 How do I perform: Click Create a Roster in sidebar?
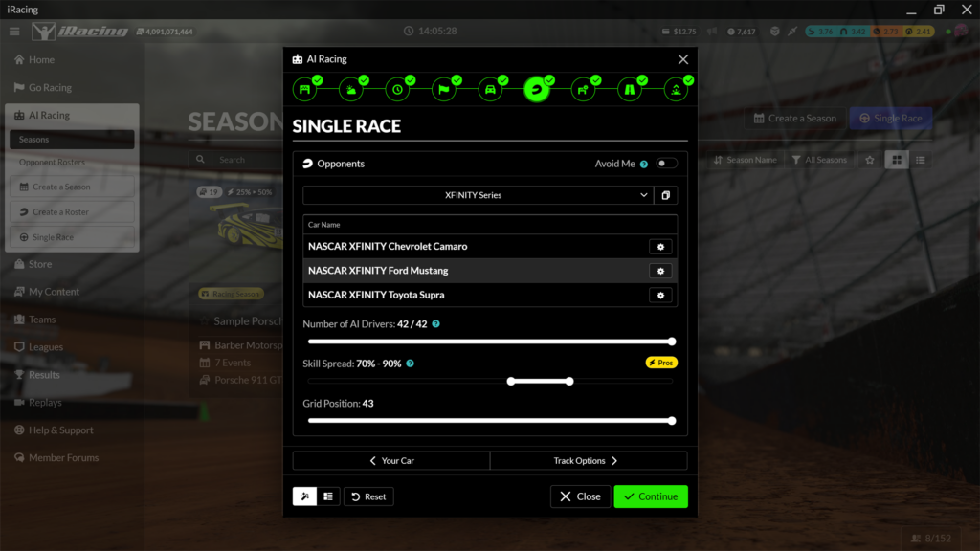coord(72,211)
